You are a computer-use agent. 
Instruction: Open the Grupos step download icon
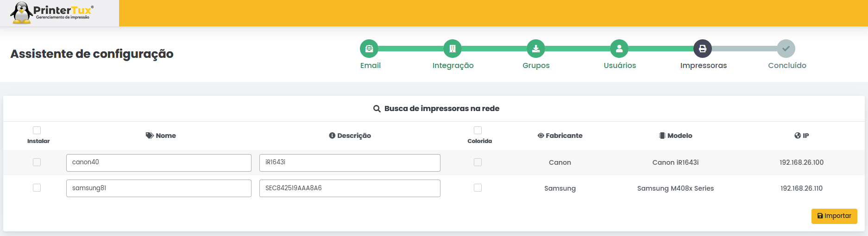click(536, 49)
